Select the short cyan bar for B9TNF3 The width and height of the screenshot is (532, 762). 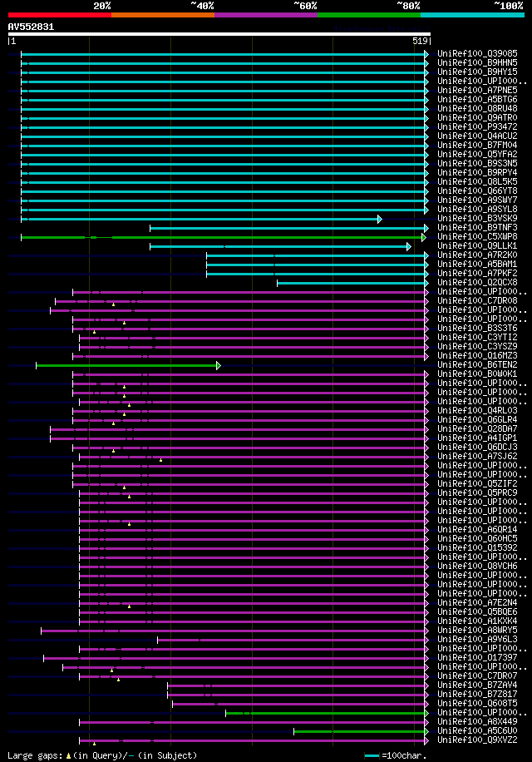[x=289, y=229]
